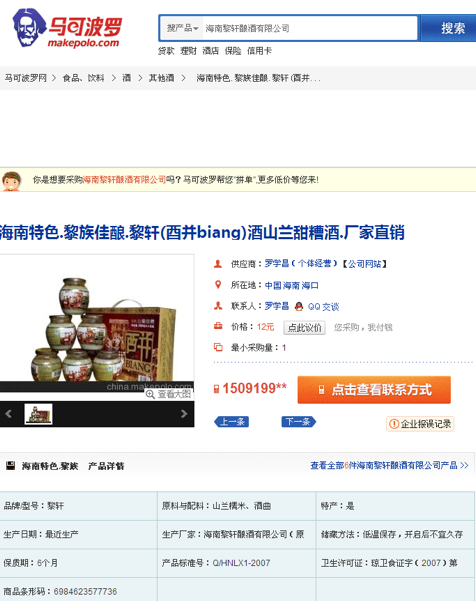
Task: View all 6 products from 海南黎轩酿酒有限公司
Action: pyautogui.click(x=389, y=465)
